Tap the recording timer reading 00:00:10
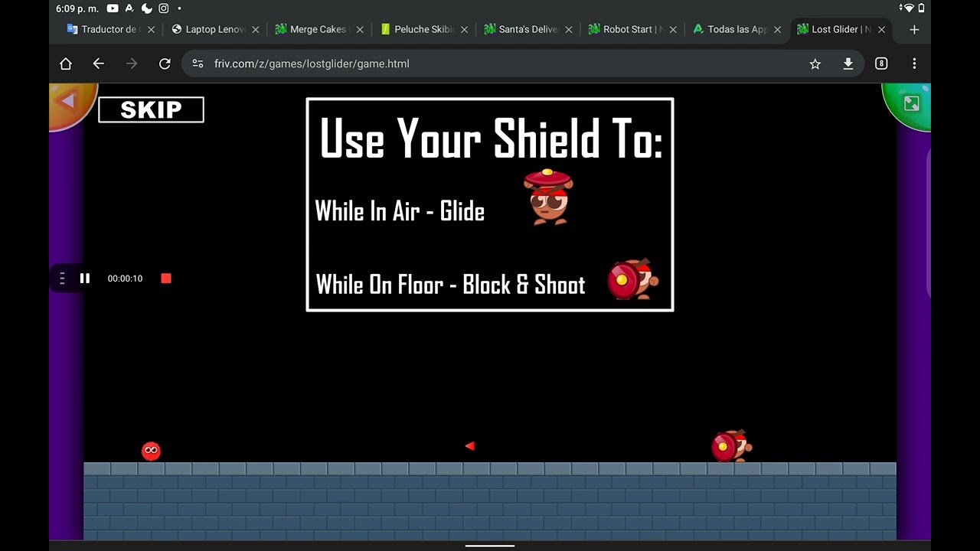Viewport: 980px width, 551px height. tap(125, 279)
